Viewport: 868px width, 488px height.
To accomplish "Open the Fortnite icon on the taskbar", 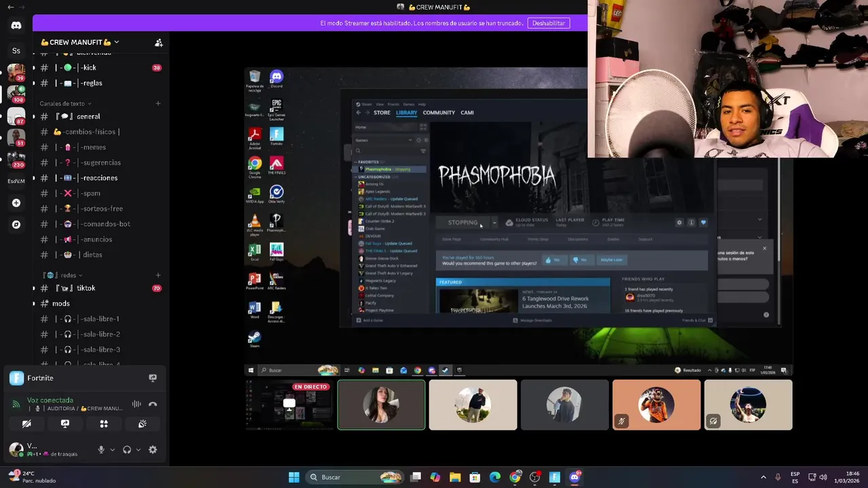I will (555, 477).
